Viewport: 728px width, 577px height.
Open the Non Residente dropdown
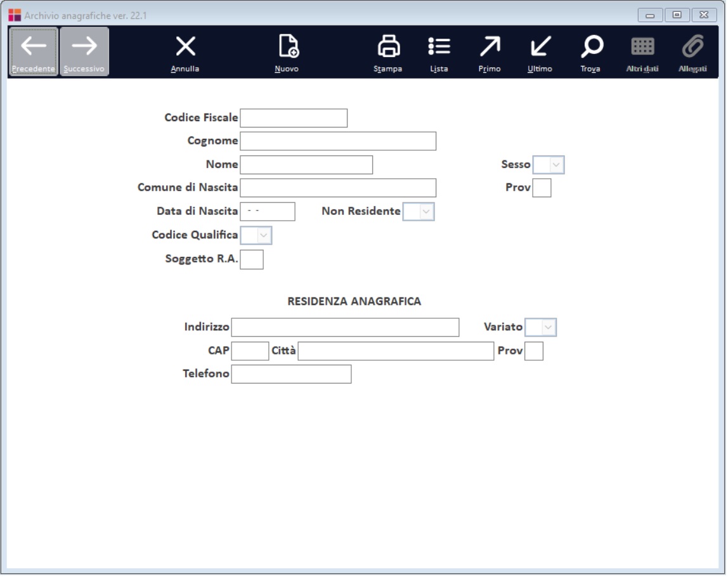(419, 212)
